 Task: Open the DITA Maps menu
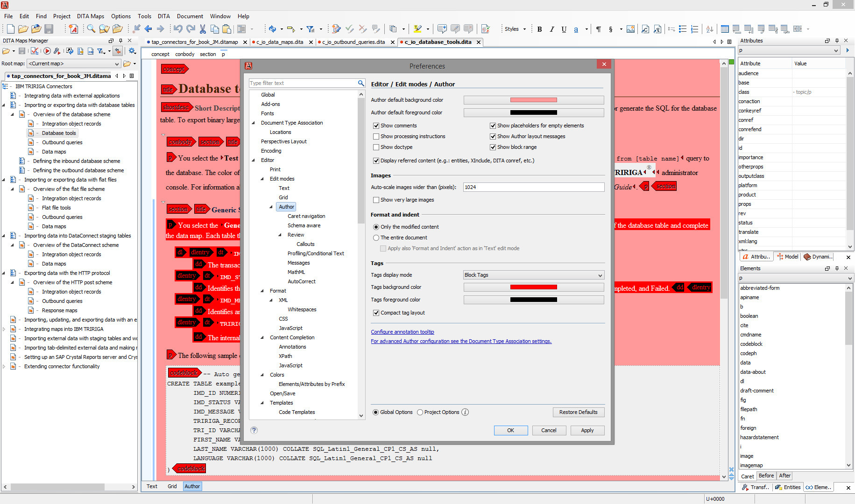90,16
